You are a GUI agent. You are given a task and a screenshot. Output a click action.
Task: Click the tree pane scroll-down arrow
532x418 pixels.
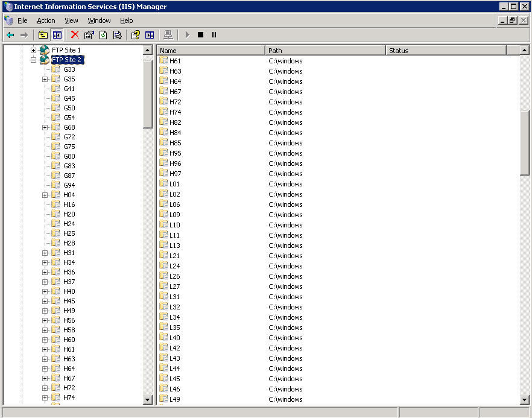[x=148, y=400]
